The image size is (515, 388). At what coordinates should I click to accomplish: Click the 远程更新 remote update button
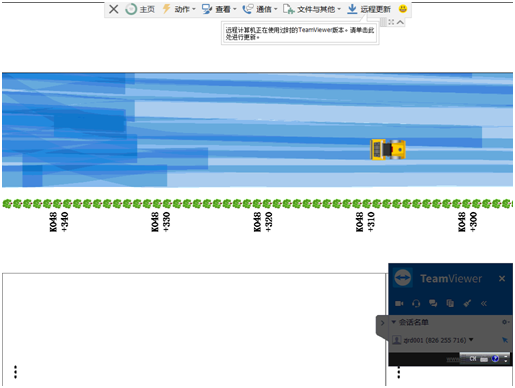click(x=369, y=9)
